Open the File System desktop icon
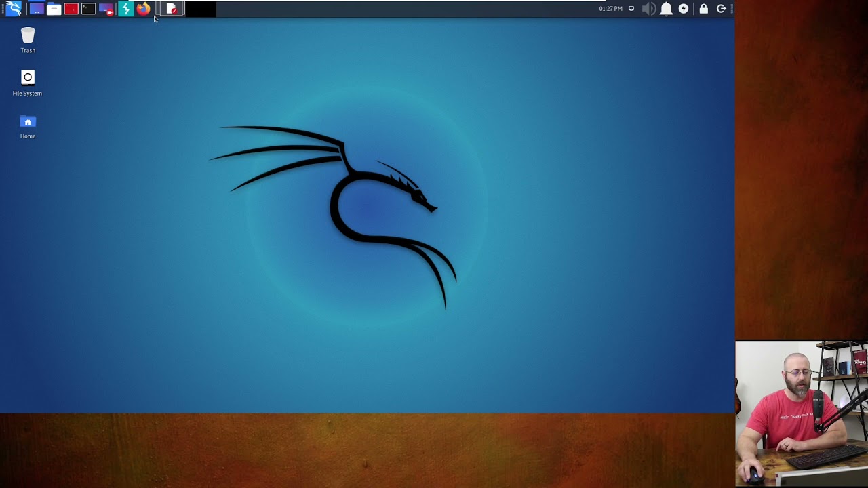868x488 pixels. tap(27, 83)
